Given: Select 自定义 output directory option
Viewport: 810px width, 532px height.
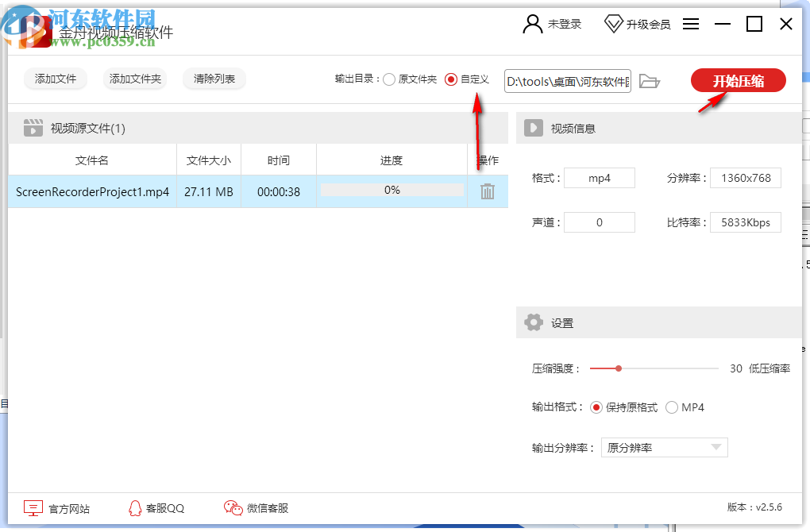Looking at the screenshot, I should coord(449,79).
